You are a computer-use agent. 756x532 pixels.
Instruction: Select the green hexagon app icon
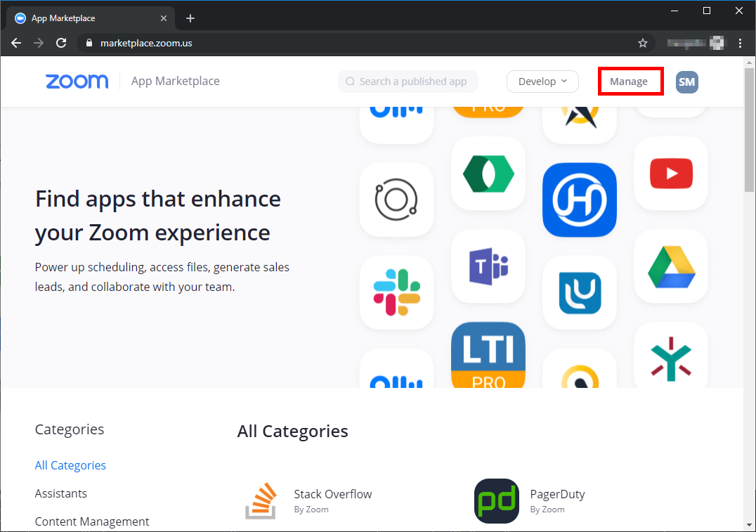coord(488,173)
